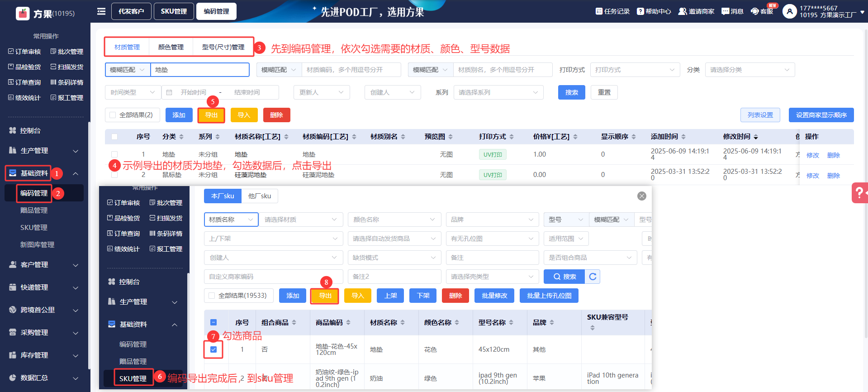The width and height of the screenshot is (868, 392).
Task: Click the 列表设置 button
Action: coord(760,115)
